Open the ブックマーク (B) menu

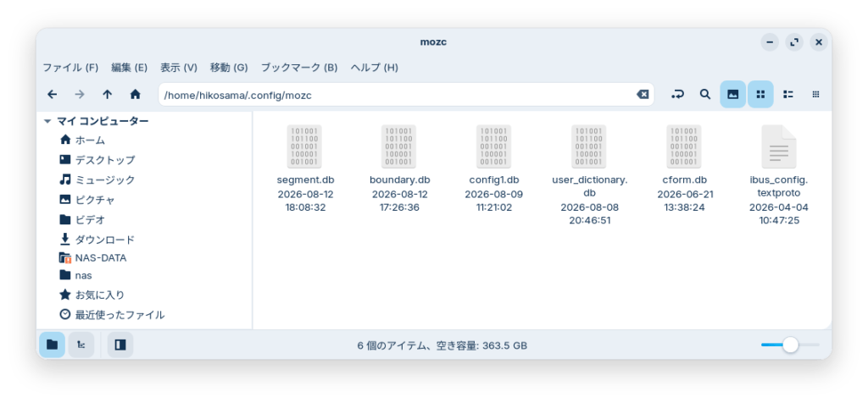(299, 68)
